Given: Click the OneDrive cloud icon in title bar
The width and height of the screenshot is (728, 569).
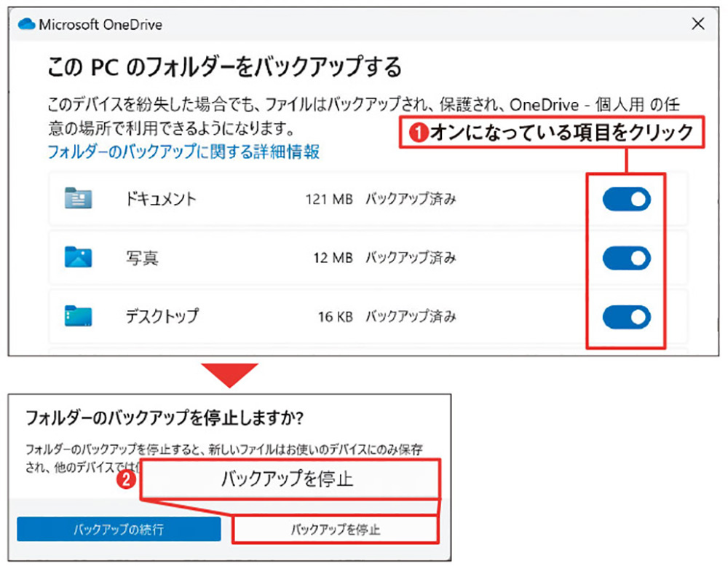Looking at the screenshot, I should pyautogui.click(x=26, y=24).
